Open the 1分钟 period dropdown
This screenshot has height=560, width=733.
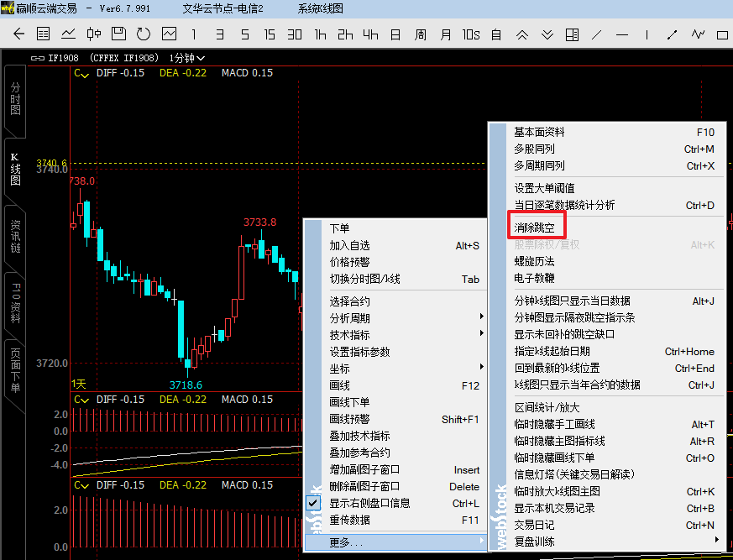[187, 58]
